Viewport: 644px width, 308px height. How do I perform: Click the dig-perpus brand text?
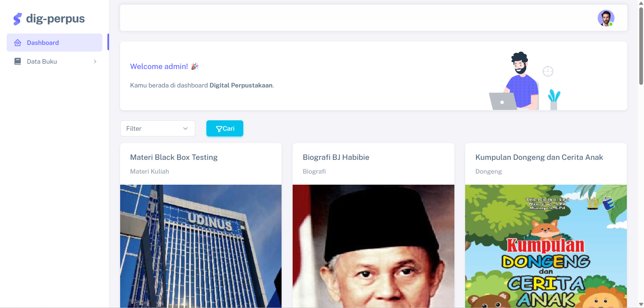55,19
